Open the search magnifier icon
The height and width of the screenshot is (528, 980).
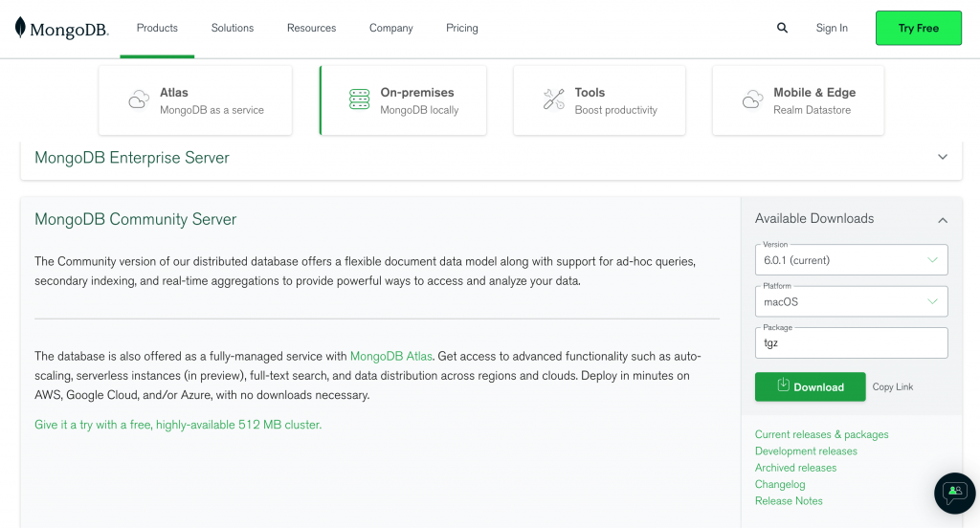[782, 28]
